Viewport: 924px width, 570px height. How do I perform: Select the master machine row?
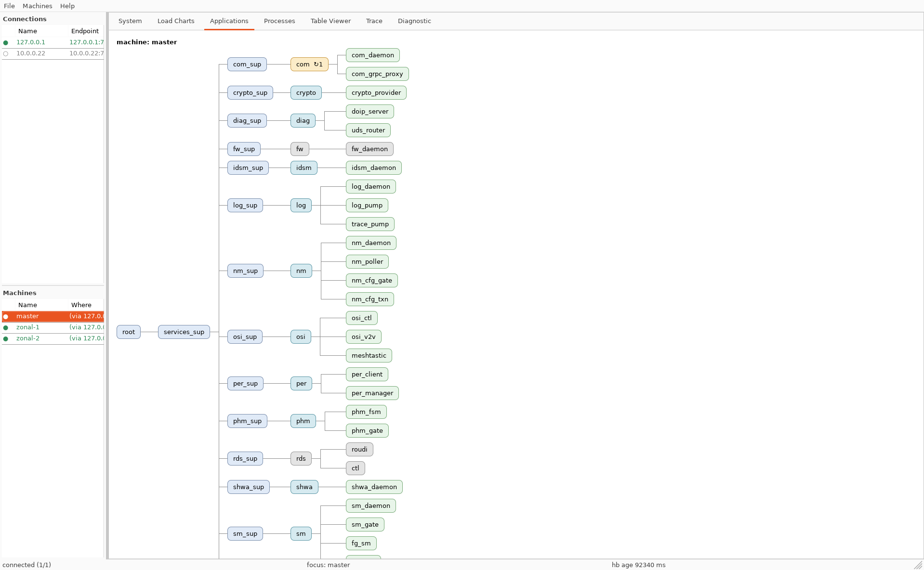pos(53,316)
